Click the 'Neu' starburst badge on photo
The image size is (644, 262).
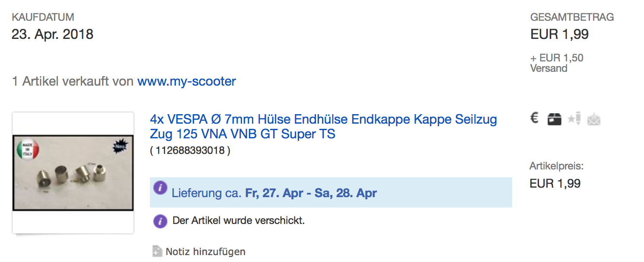[x=118, y=147]
